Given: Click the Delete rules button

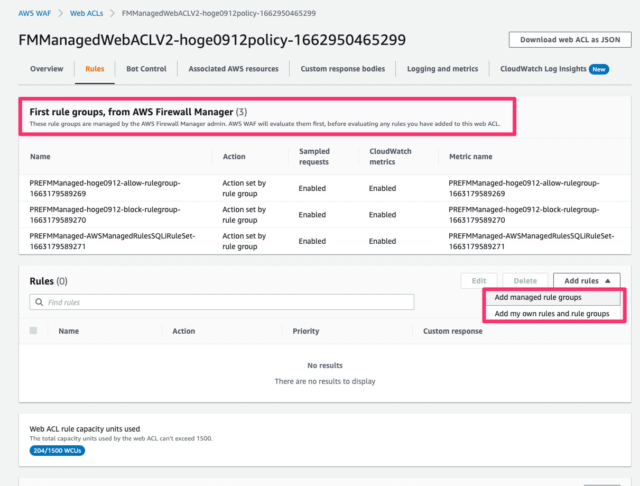Looking at the screenshot, I should [x=525, y=281].
